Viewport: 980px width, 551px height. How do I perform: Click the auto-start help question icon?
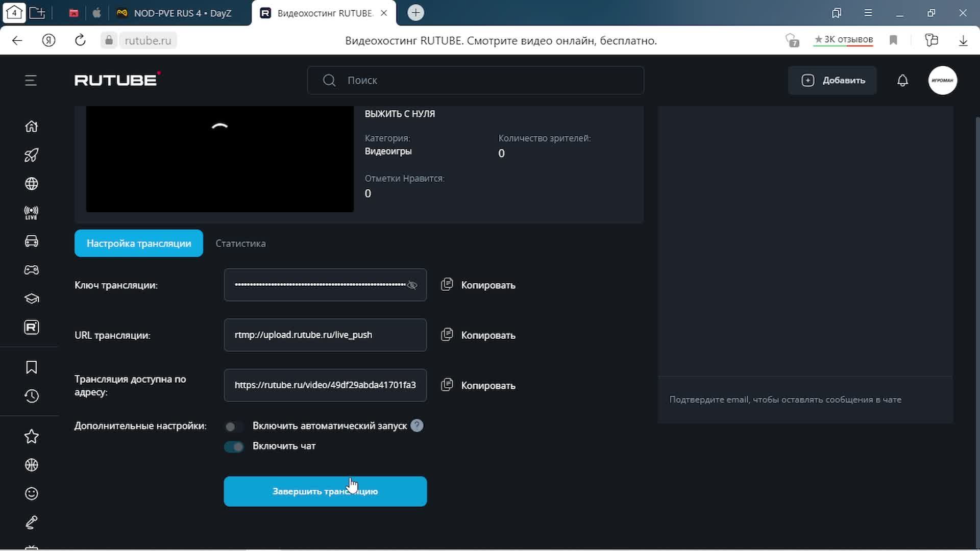coord(417,425)
